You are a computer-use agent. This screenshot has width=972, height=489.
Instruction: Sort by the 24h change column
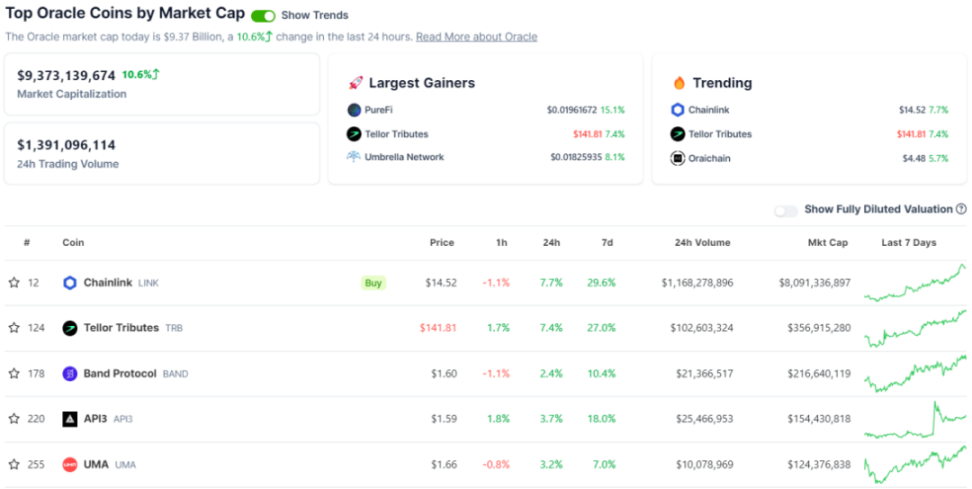click(x=552, y=242)
